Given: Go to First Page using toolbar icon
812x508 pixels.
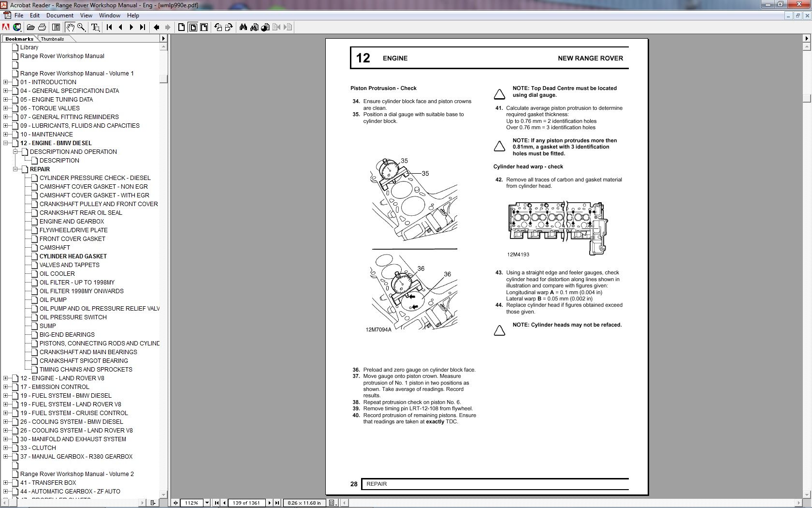Looking at the screenshot, I should click(109, 27).
